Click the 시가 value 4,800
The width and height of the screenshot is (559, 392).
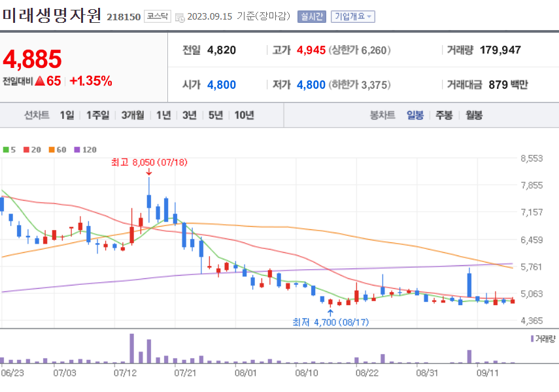222,85
